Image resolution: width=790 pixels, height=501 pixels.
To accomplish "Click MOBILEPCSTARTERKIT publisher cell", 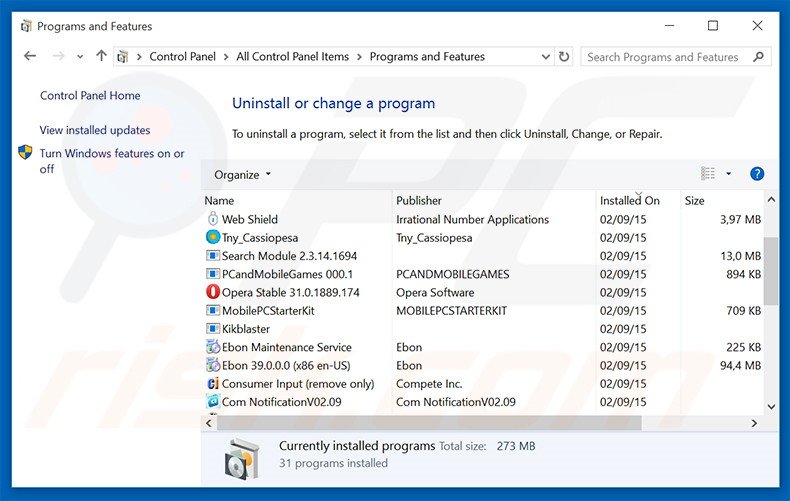I will pos(451,310).
